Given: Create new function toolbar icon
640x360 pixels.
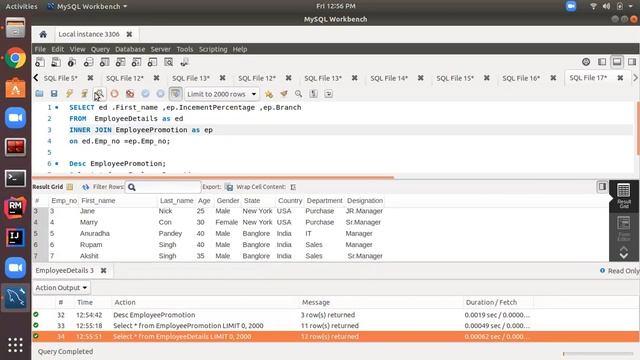Looking at the screenshot, I should 152,62.
